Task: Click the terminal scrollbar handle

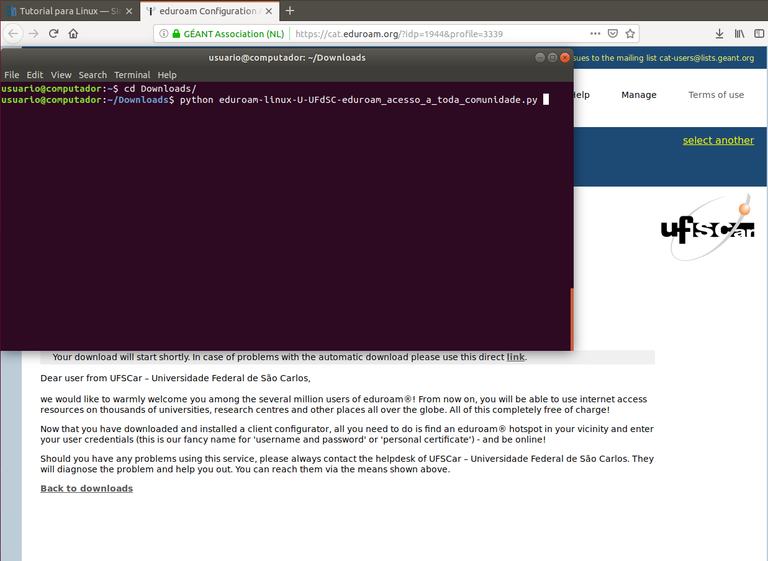Action: pyautogui.click(x=572, y=318)
